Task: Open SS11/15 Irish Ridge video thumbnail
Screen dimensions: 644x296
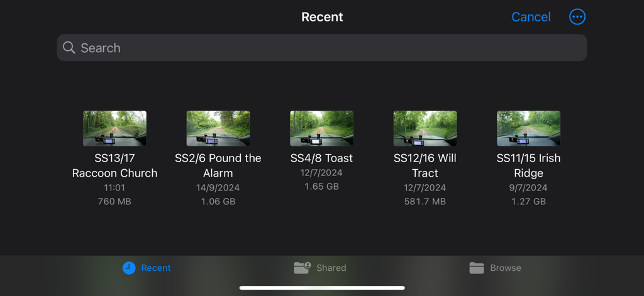Action: pyautogui.click(x=528, y=128)
